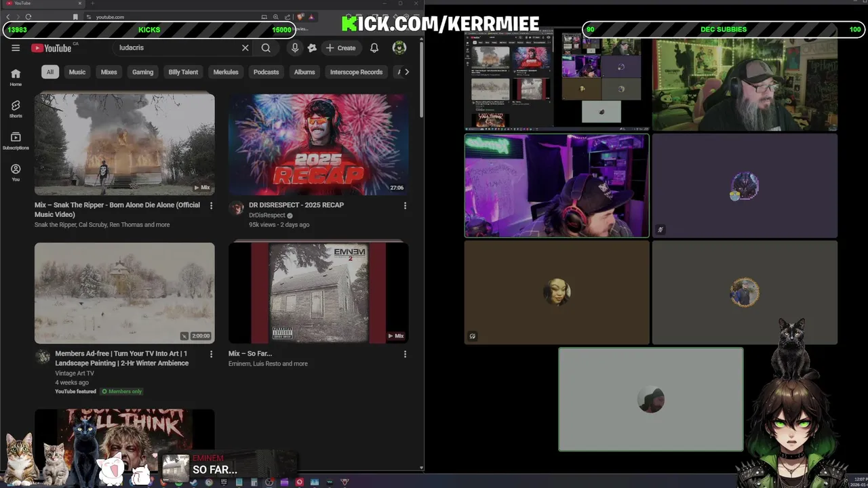Open 'Born Alone Die Alone' mix title

pyautogui.click(x=117, y=209)
